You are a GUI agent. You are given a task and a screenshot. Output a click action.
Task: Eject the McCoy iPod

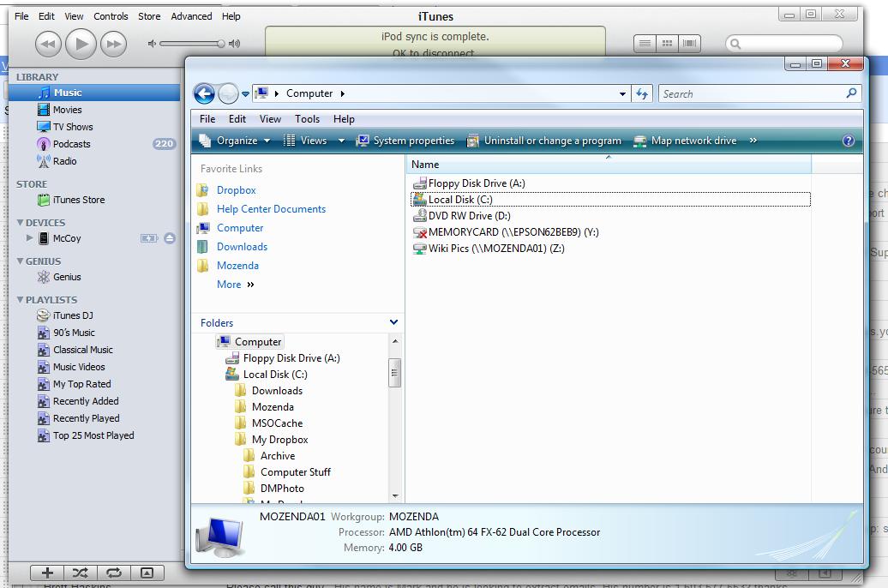tap(170, 238)
